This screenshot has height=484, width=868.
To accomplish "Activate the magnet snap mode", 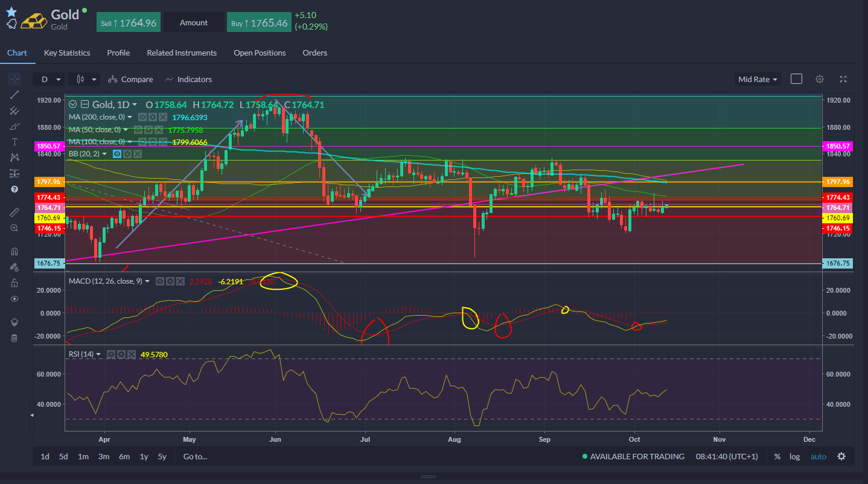I will point(14,252).
